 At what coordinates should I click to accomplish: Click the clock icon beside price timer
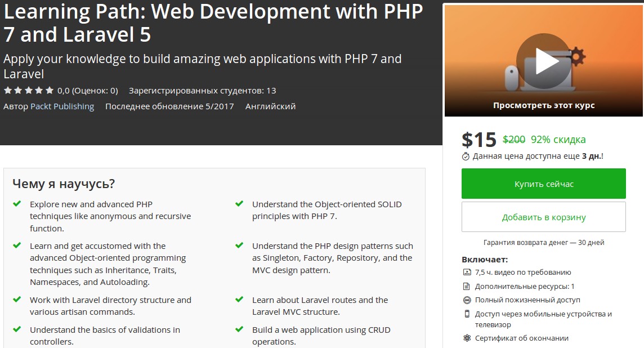click(x=466, y=157)
